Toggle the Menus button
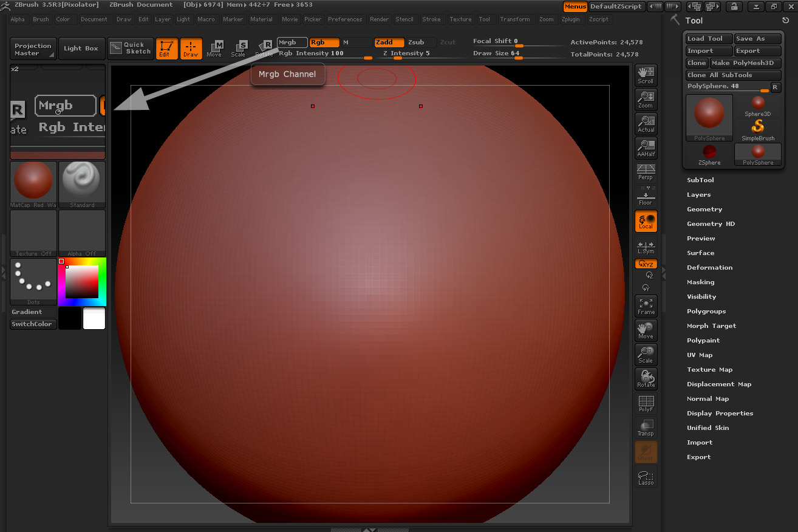This screenshot has width=798, height=532. pyautogui.click(x=575, y=7)
